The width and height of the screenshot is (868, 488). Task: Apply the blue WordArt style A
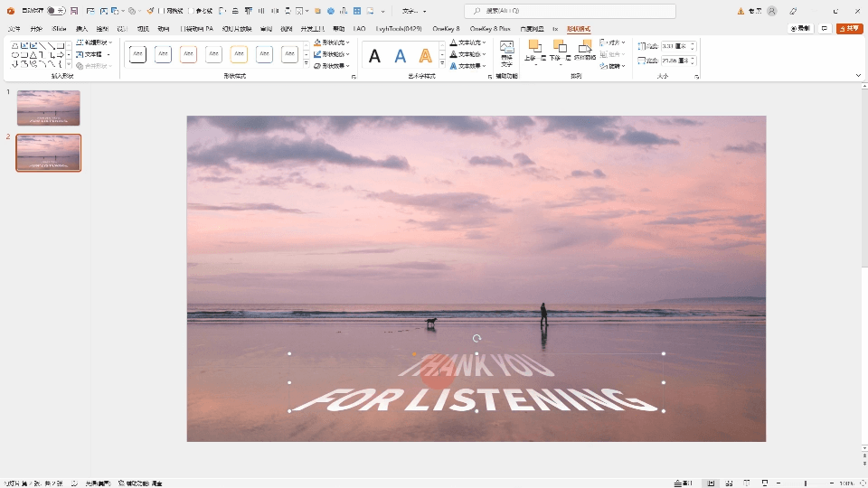click(401, 55)
